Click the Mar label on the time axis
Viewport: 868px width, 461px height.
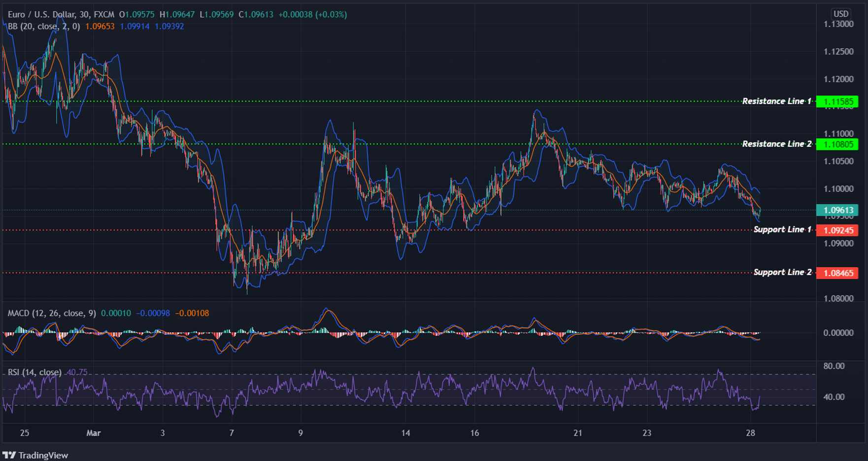click(94, 433)
